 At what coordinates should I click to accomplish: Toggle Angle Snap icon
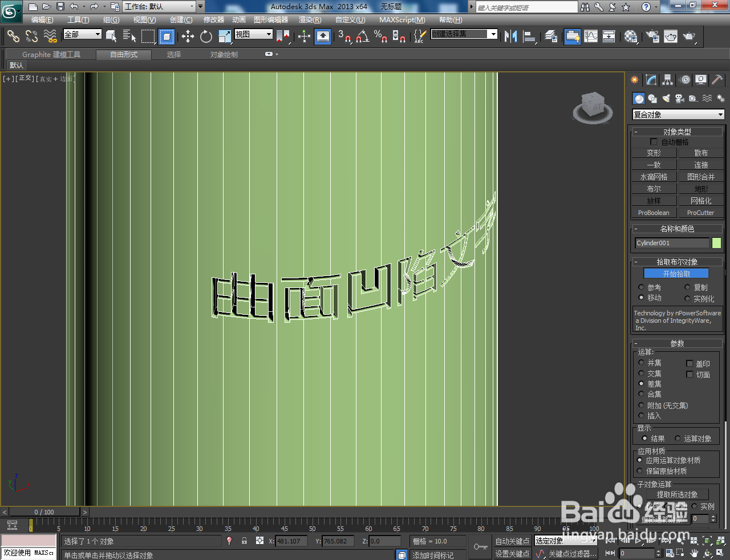[x=362, y=36]
